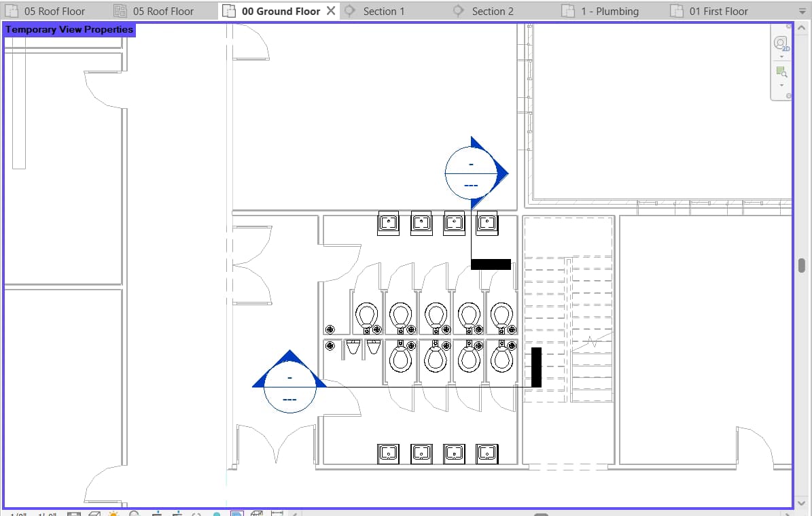The width and height of the screenshot is (812, 516).
Task: Open the 2D SteeringWheel navigation tool
Action: point(781,42)
